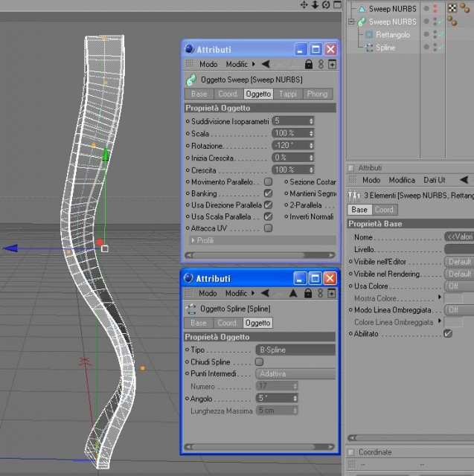Click new attribute manager icon in Spline panel
This screenshot has width=474, height=476.
(332, 293)
